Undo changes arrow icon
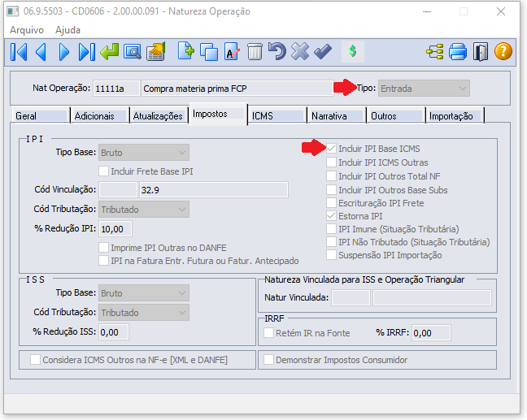This screenshot has height=420, width=527. tap(277, 51)
